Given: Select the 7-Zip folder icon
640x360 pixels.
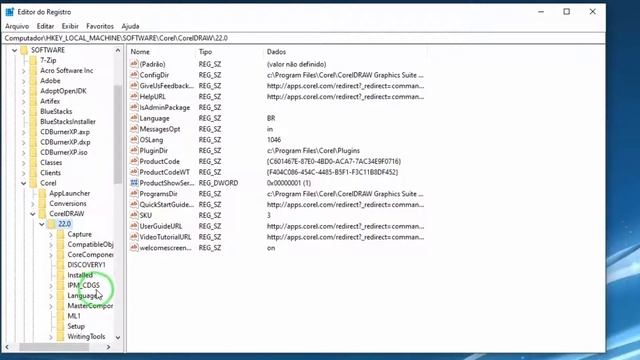Looking at the screenshot, I should pos(33,60).
